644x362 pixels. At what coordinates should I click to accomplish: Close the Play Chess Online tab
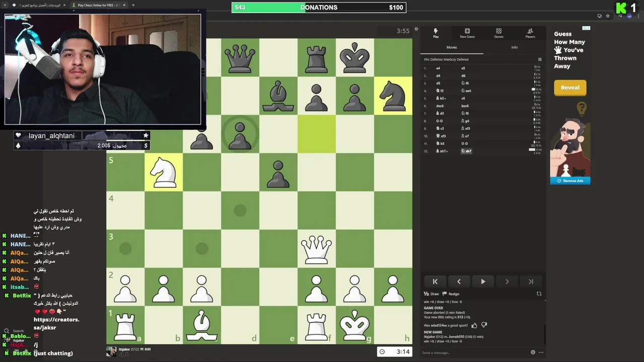(x=124, y=5)
